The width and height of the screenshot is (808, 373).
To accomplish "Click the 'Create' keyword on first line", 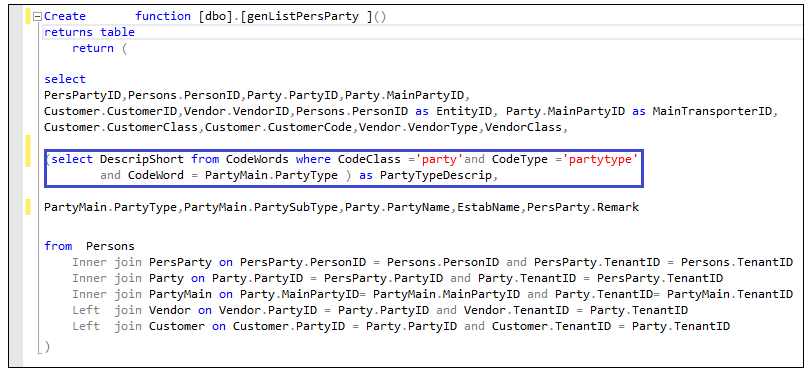I will (65, 16).
